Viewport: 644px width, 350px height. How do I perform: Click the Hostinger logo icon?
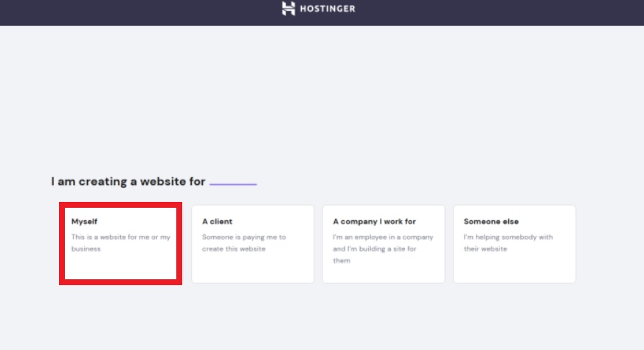tap(288, 9)
